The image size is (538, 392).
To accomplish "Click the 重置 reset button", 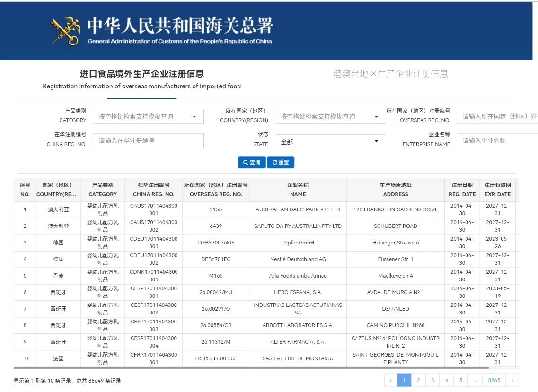I will (281, 162).
